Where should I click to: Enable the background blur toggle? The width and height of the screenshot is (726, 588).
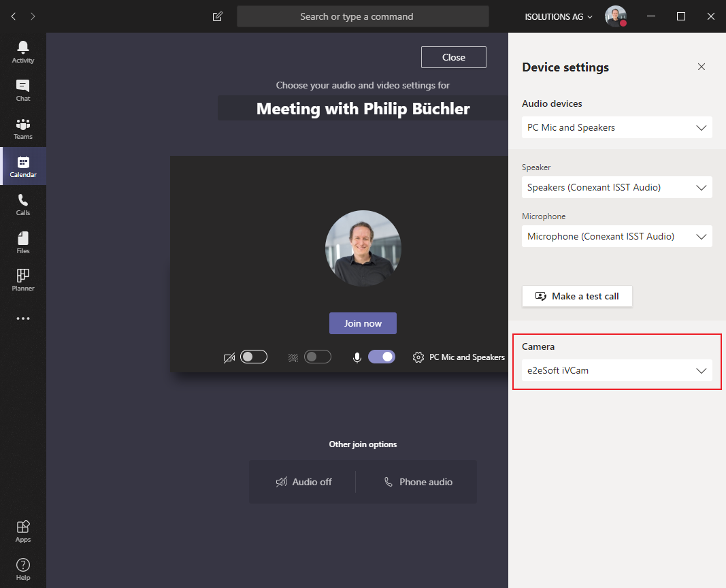[318, 357]
